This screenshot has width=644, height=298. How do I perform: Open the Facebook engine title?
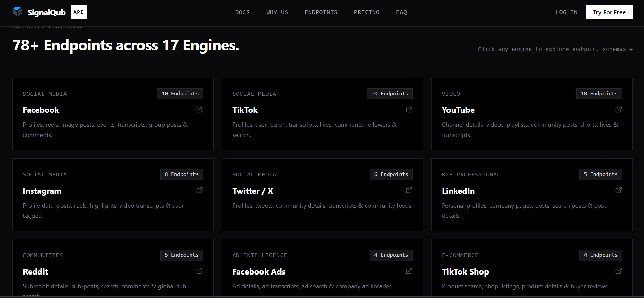tap(41, 110)
